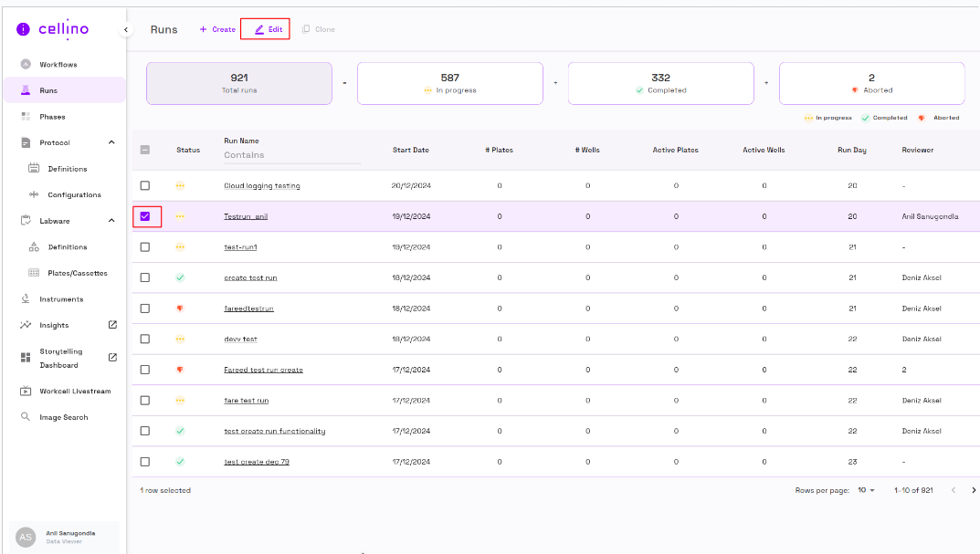Image resolution: width=980 pixels, height=554 pixels.
Task: Open the Rows per page dropdown
Action: click(866, 490)
